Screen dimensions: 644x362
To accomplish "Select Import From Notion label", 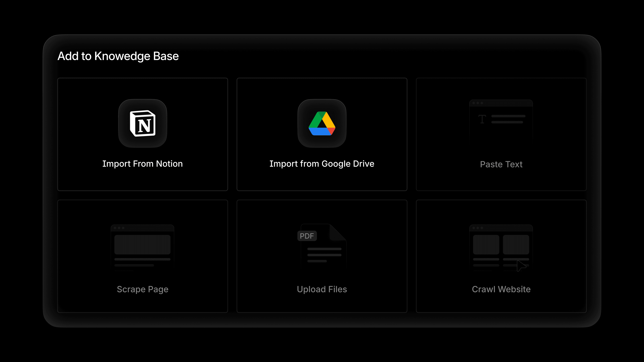I will 143,164.
